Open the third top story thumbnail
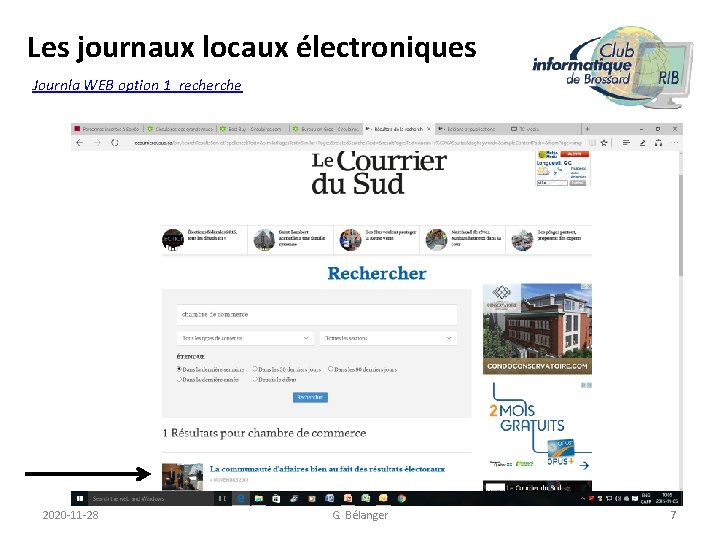 350,240
